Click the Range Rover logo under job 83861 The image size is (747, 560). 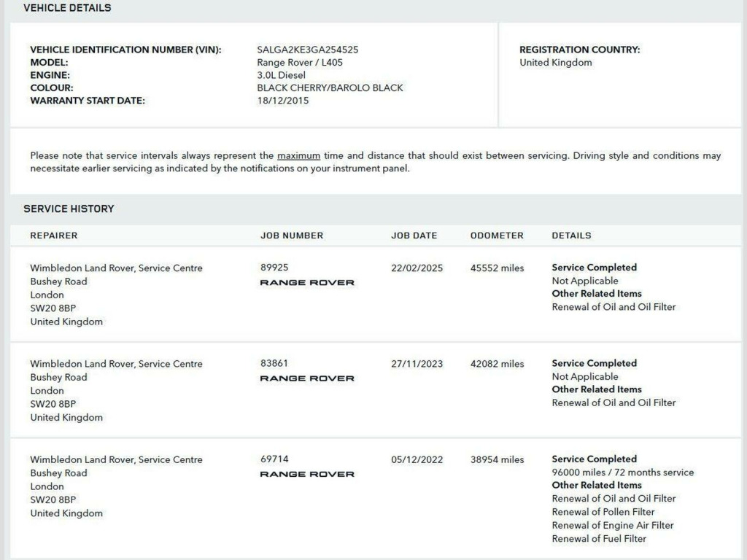307,378
